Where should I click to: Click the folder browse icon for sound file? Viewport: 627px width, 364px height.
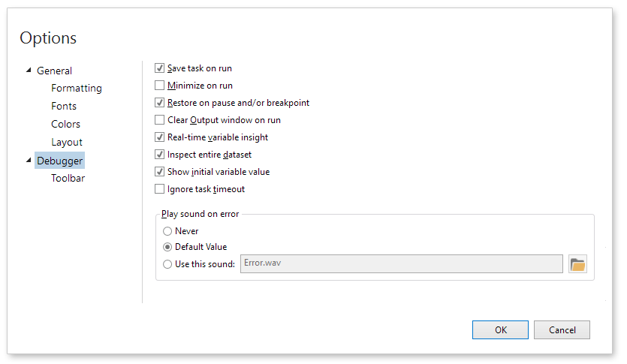coord(577,264)
